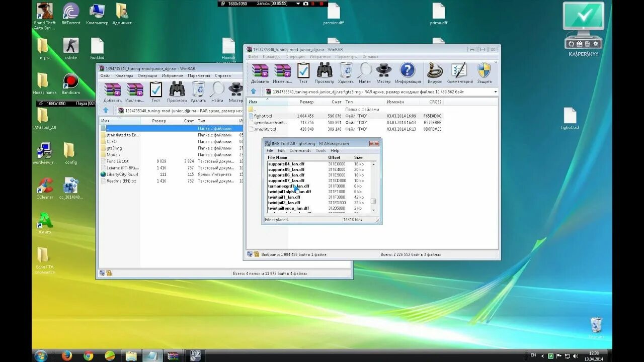
Task: Open Операции menu in back WinRAR window
Action: [x=147, y=76]
